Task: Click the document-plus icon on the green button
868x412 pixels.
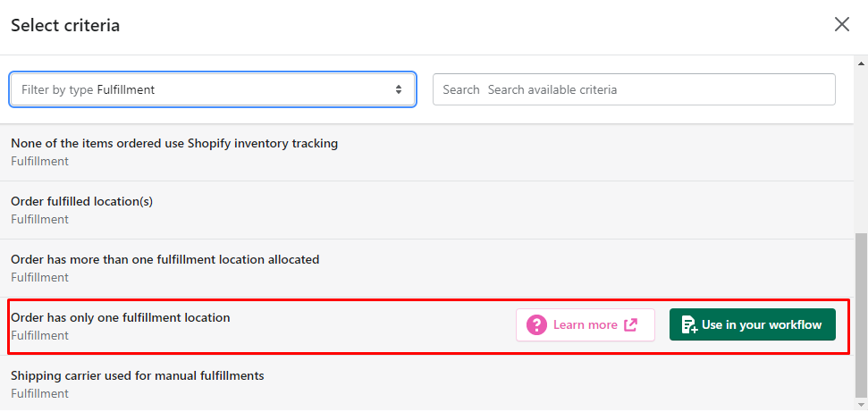Action: click(x=689, y=325)
